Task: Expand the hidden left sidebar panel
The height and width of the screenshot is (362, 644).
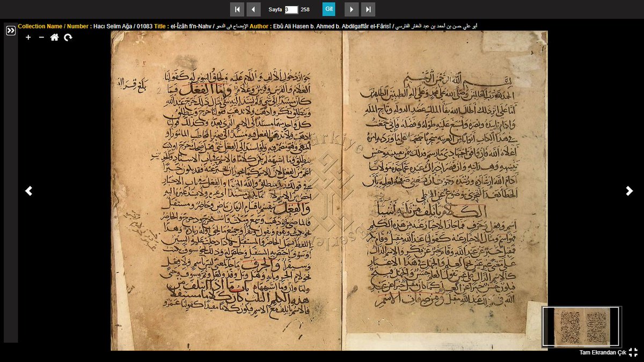Action: [x=11, y=31]
